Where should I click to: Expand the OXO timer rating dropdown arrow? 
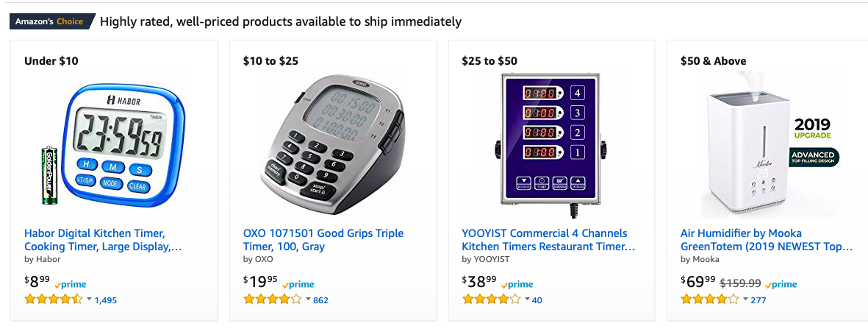[309, 300]
